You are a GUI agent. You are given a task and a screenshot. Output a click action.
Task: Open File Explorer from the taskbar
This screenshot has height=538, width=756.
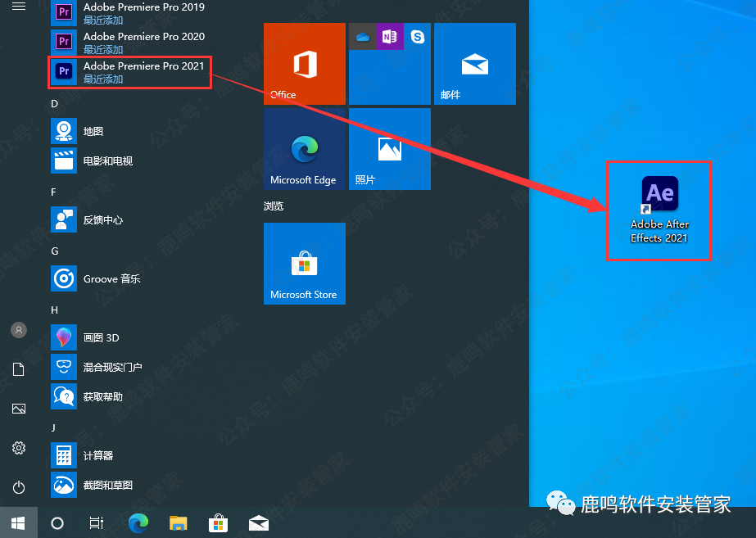point(179,522)
